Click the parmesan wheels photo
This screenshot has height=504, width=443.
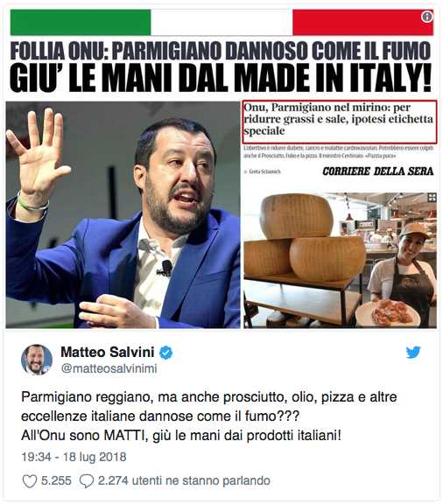click(340, 260)
